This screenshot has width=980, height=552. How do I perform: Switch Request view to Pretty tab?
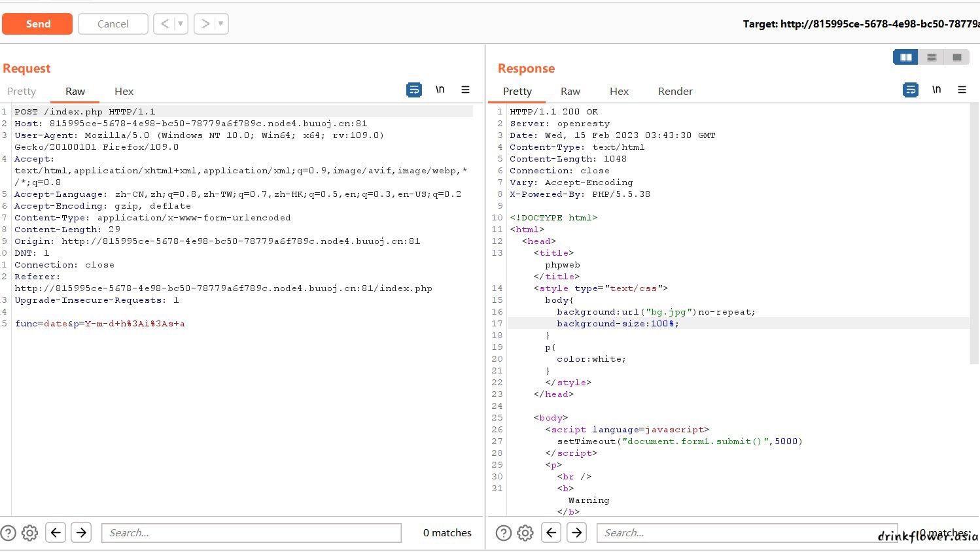(x=22, y=92)
